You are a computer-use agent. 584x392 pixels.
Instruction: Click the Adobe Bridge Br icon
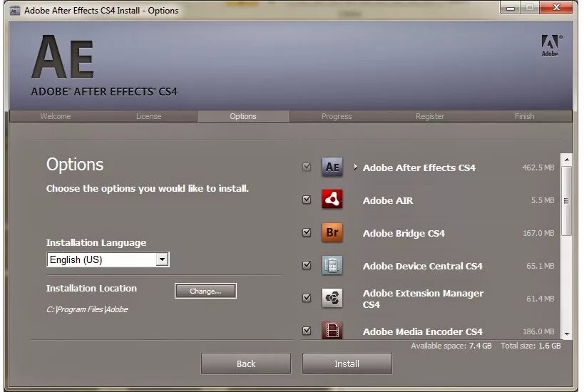[332, 232]
